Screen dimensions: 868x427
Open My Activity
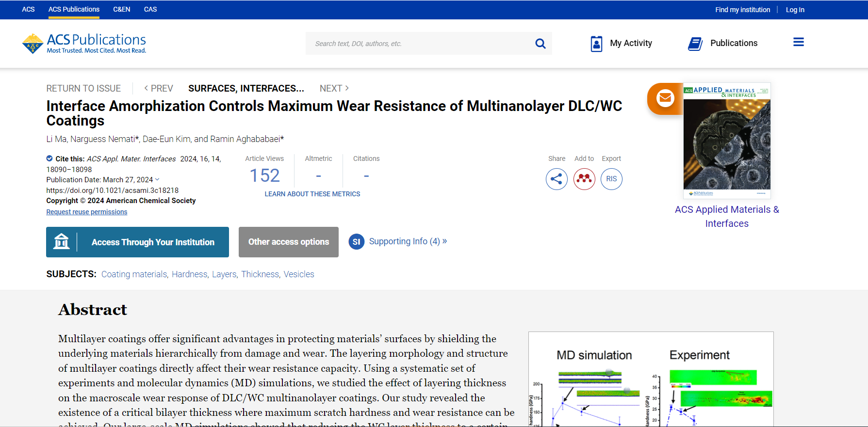coord(622,44)
